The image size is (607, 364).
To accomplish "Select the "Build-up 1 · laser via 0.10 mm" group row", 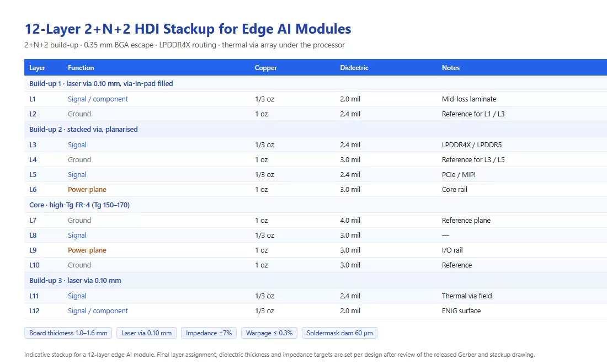I will (x=316, y=83).
